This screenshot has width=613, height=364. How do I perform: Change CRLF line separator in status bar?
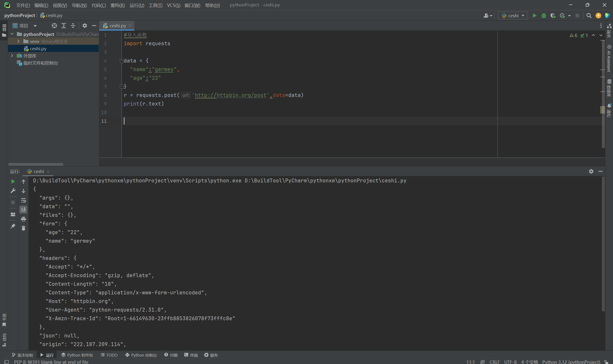(x=494, y=362)
